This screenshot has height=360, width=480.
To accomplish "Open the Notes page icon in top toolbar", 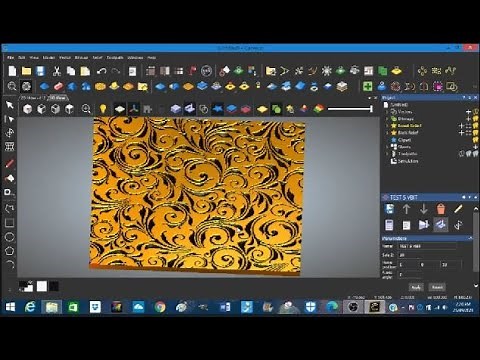I will tap(132, 71).
